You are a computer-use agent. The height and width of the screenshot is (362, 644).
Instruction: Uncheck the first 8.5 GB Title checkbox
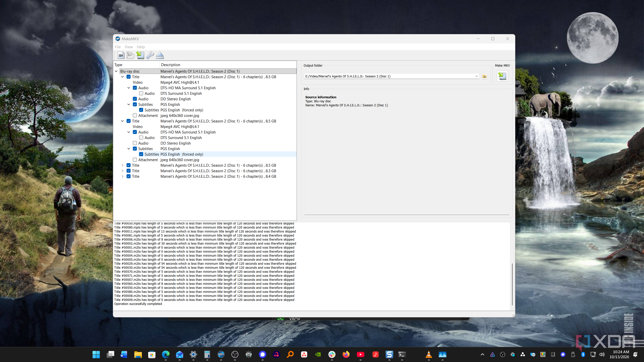click(x=129, y=77)
